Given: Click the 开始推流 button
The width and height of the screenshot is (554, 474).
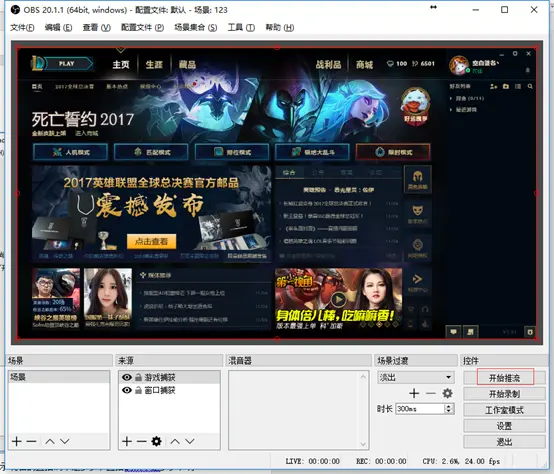Looking at the screenshot, I should coord(504,378).
